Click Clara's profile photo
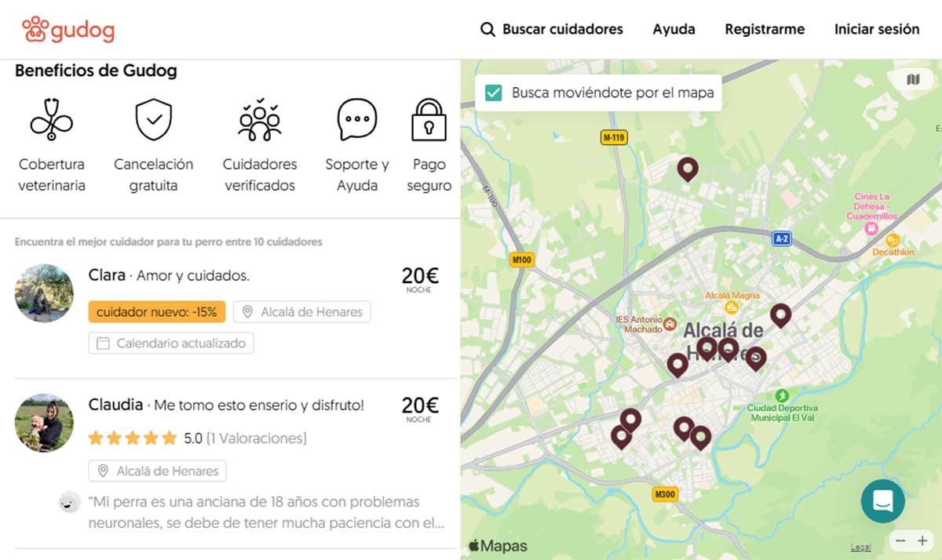 pos(44,293)
